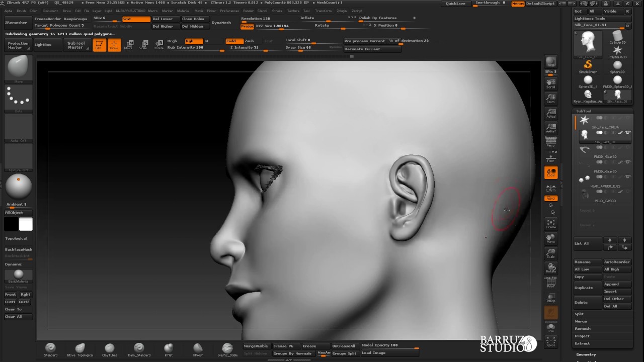Open the current brush thumbnail picker

click(19, 69)
